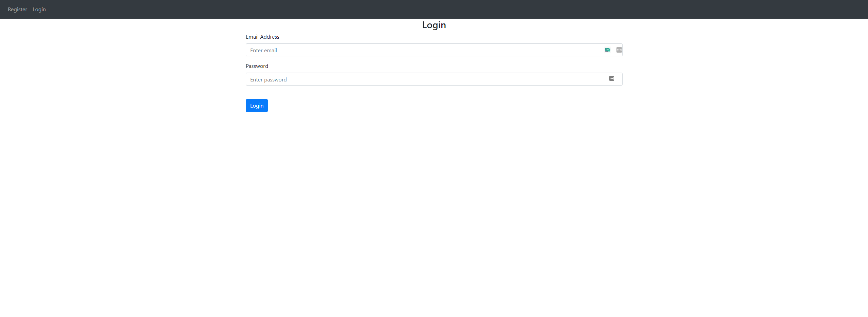Open the Login link in navbar
This screenshot has height=317, width=868.
39,10
